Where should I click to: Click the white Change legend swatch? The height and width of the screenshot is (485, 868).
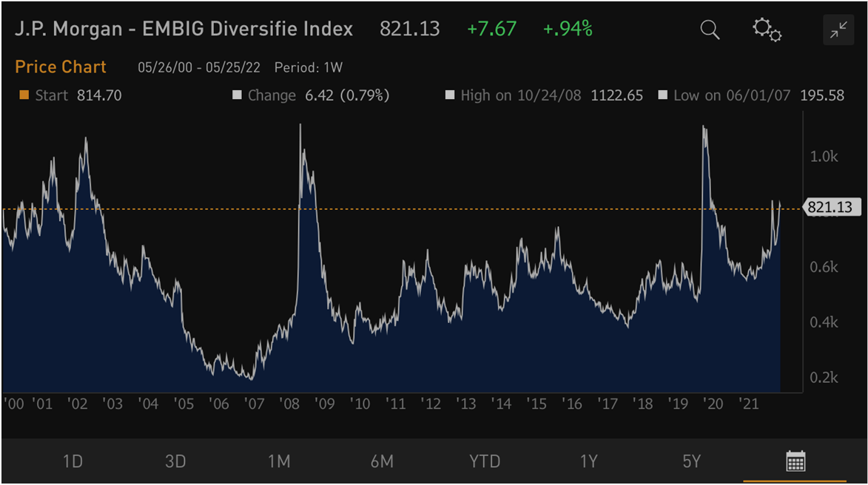[x=237, y=95]
